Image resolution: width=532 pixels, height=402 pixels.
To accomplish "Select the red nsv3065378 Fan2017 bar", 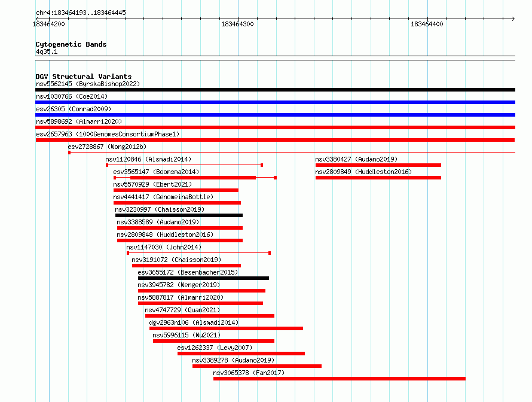I will coord(340,379).
